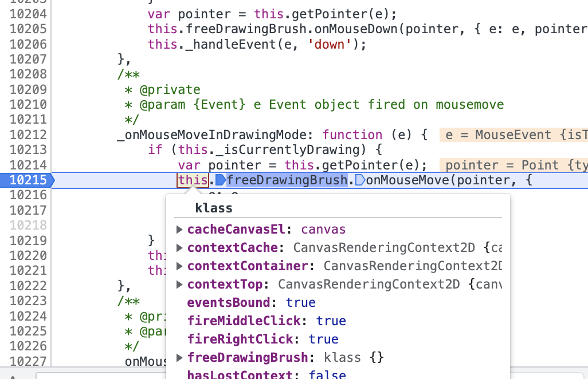This screenshot has height=379, width=588.
Task: Expand the contextTop property
Action: point(179,285)
